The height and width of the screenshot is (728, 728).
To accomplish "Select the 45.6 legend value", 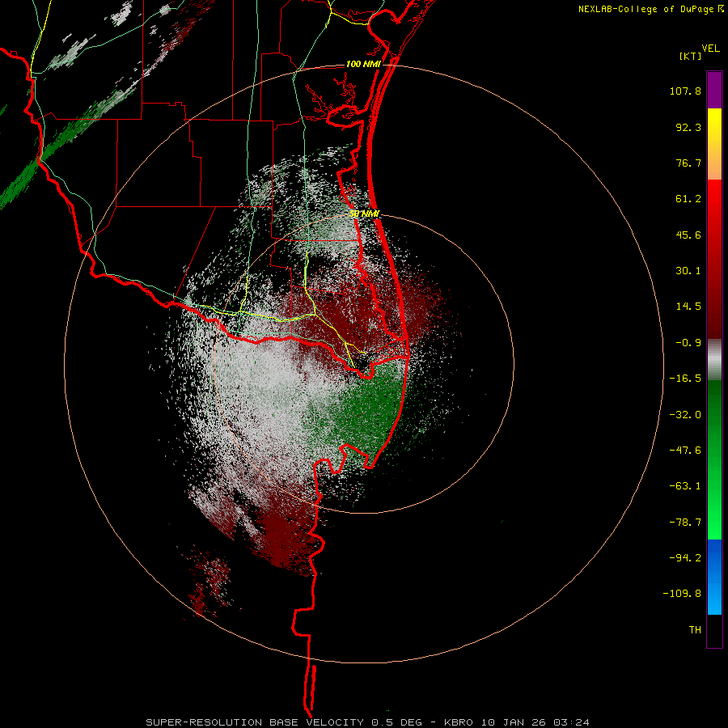I will click(688, 235).
